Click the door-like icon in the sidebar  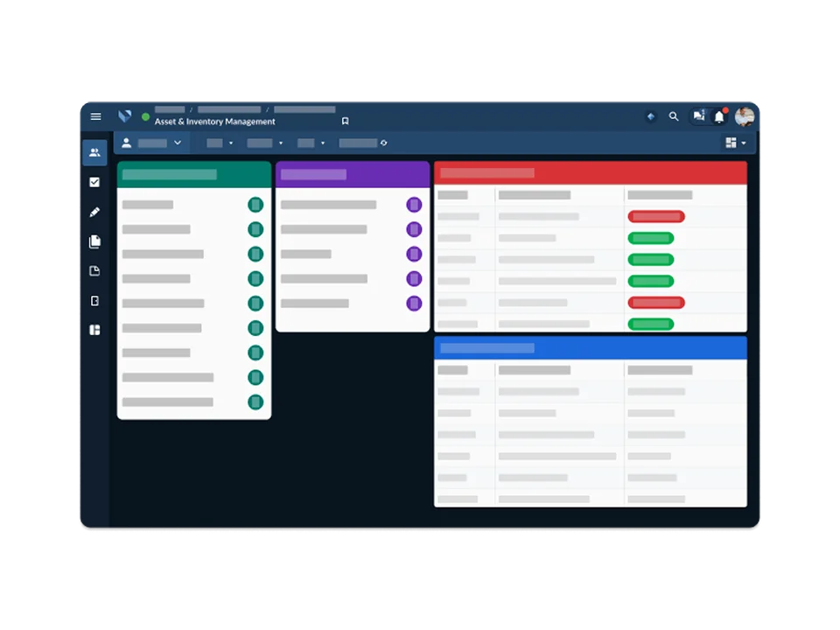[94, 300]
